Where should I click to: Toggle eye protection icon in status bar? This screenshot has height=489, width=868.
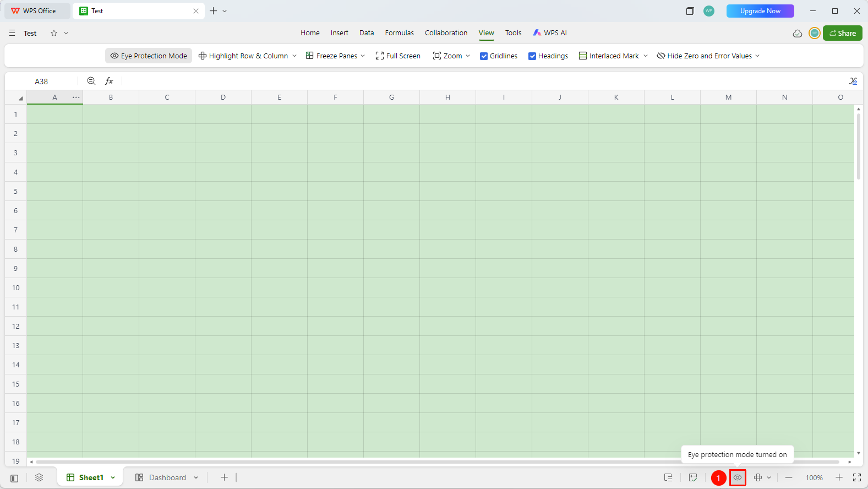point(738,477)
